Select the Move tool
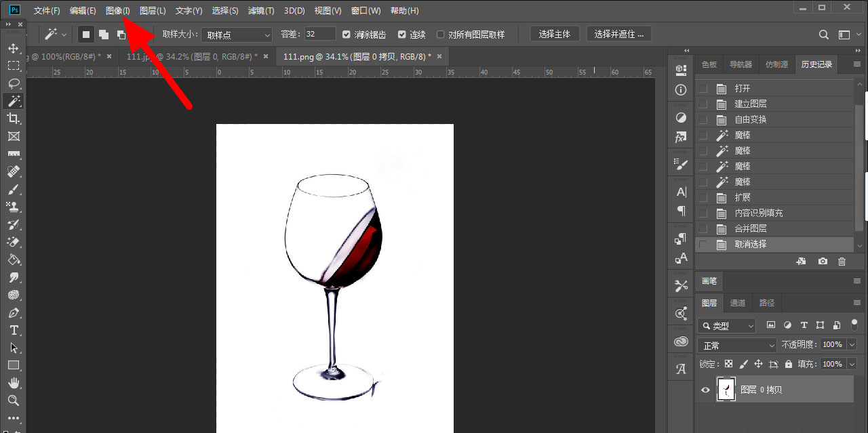The height and width of the screenshot is (433, 868). click(14, 48)
